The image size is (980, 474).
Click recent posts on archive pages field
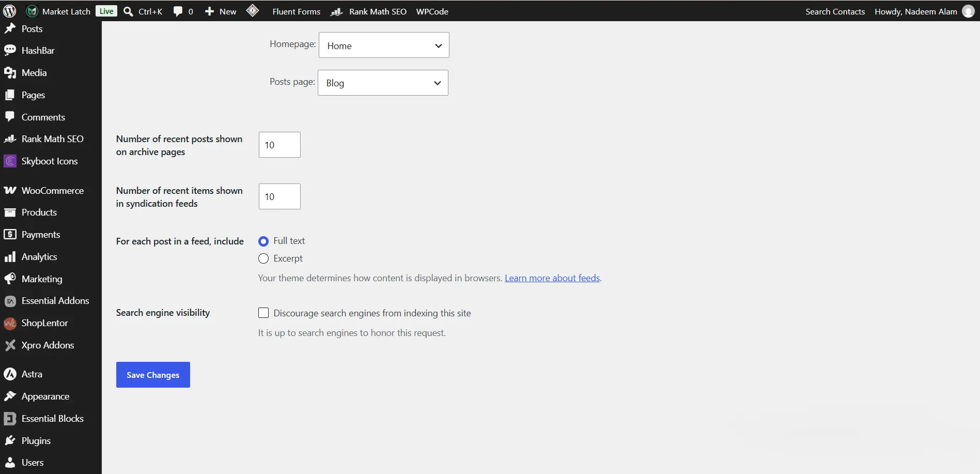279,145
